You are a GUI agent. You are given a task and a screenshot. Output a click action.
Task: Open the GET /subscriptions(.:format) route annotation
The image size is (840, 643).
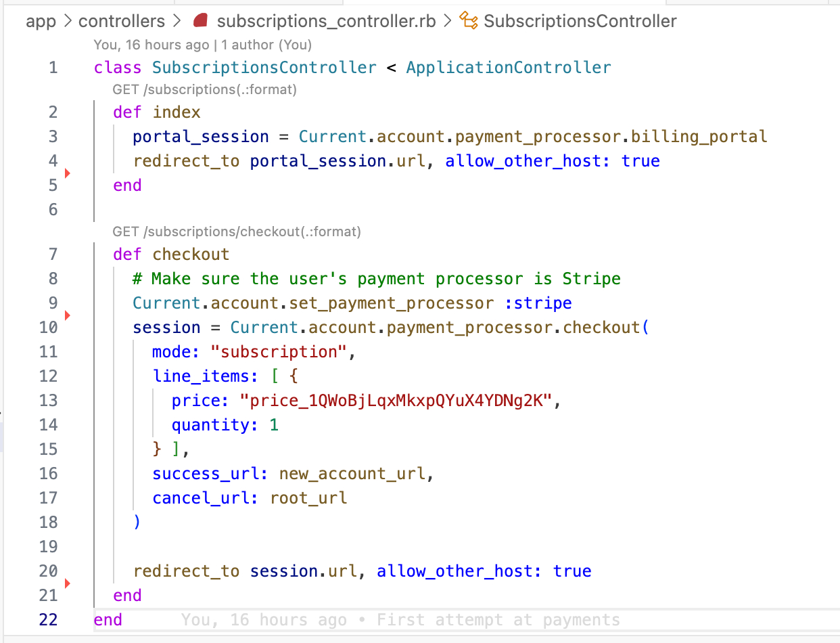[204, 89]
